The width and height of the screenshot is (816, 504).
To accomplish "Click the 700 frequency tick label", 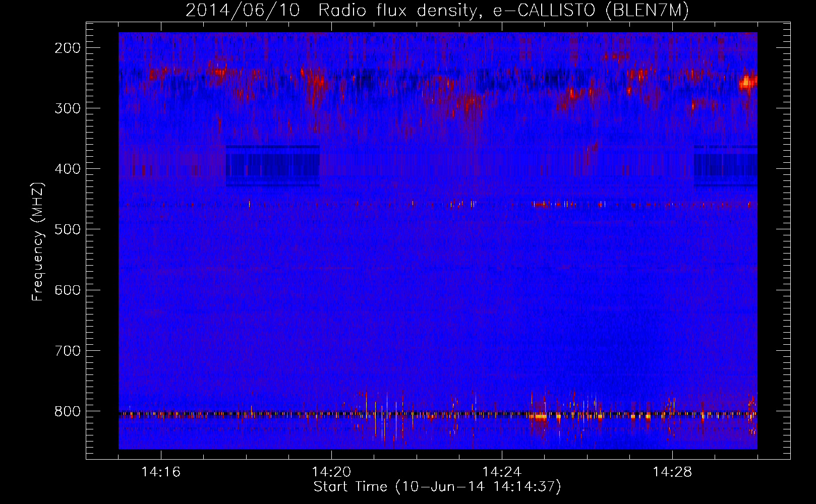I will (68, 350).
